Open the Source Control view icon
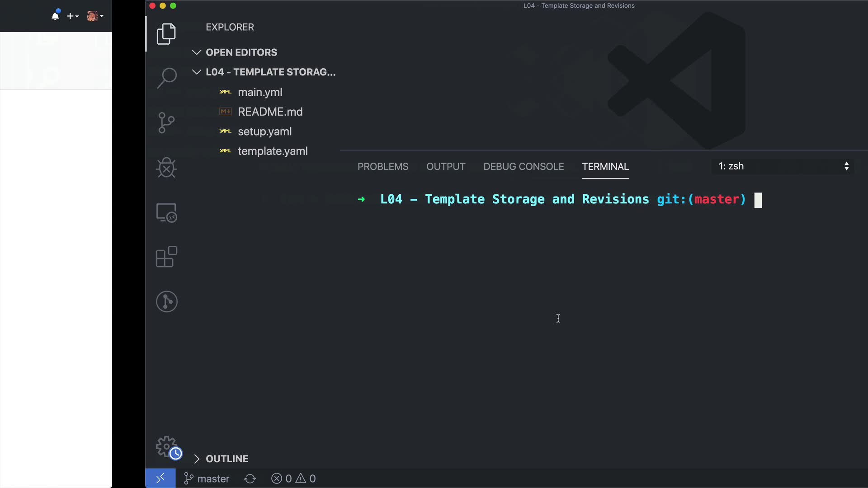Viewport: 868px width, 488px height. pos(166,123)
